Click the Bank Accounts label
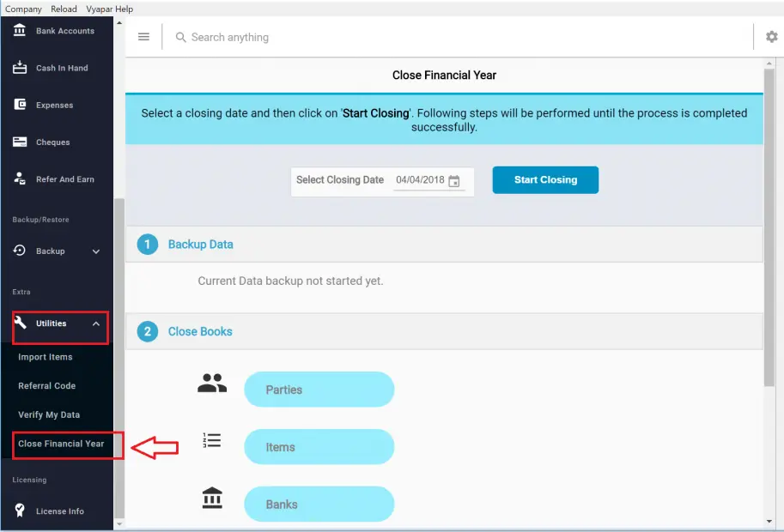784x532 pixels. [x=65, y=31]
